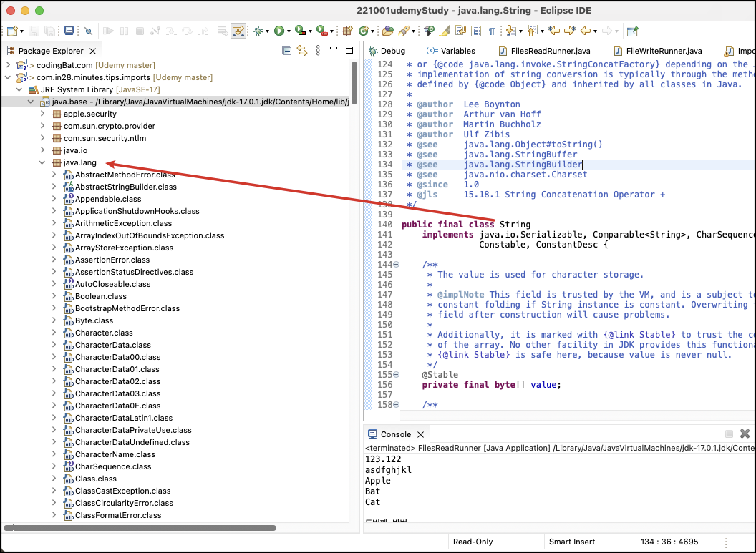Click the Open Type icon

coord(387,31)
